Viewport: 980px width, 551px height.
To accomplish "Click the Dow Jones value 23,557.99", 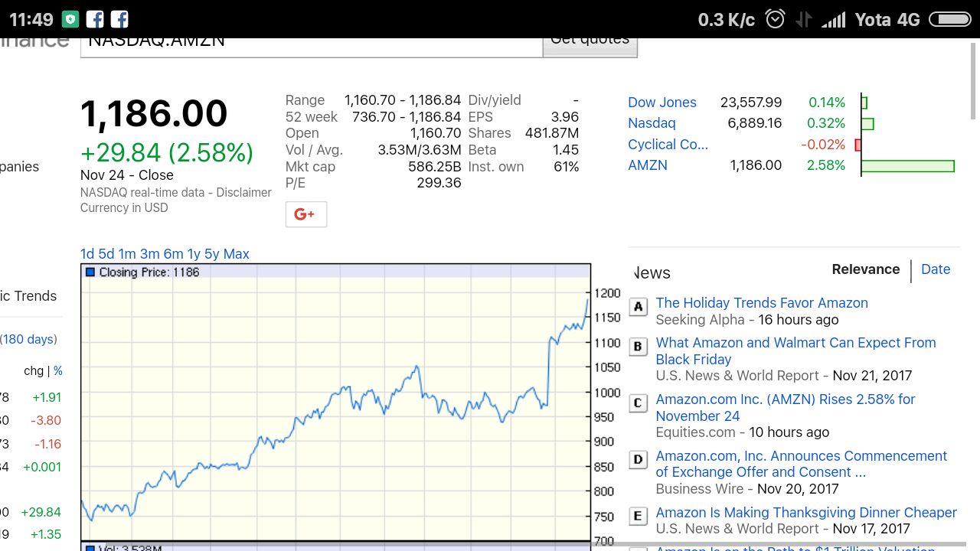I will [751, 103].
